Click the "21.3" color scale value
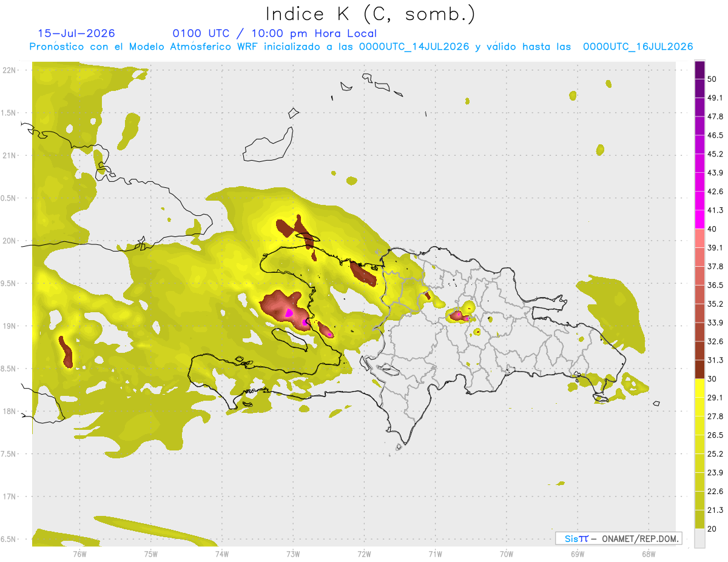The height and width of the screenshot is (562, 728). [715, 510]
